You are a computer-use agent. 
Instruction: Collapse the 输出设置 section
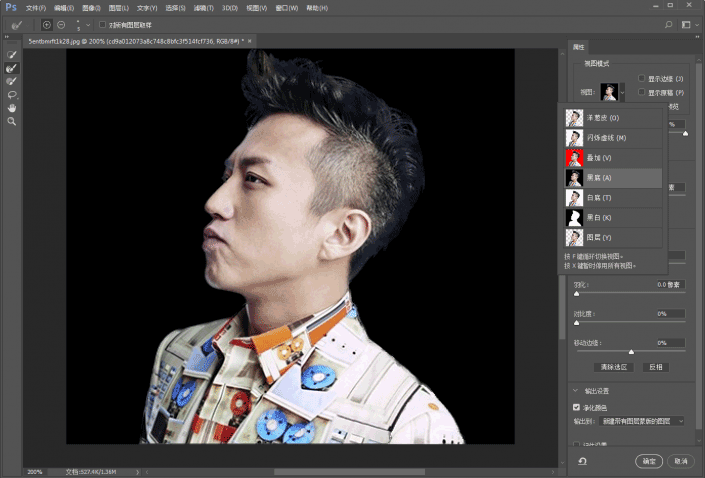[576, 390]
